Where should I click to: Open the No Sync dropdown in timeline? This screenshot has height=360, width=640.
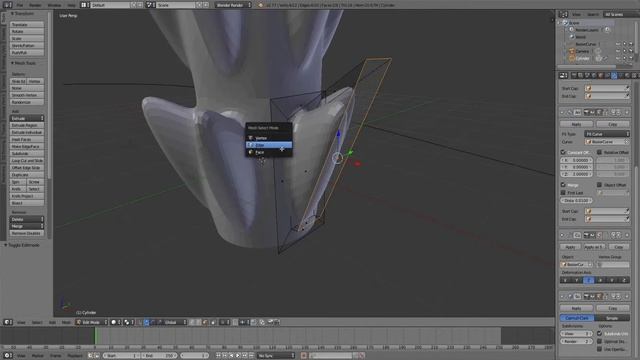pyautogui.click(x=276, y=356)
